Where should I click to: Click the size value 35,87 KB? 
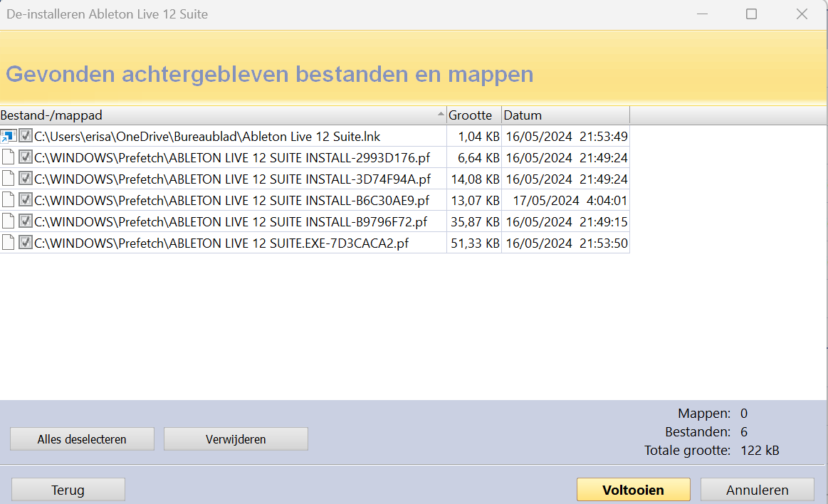[476, 221]
